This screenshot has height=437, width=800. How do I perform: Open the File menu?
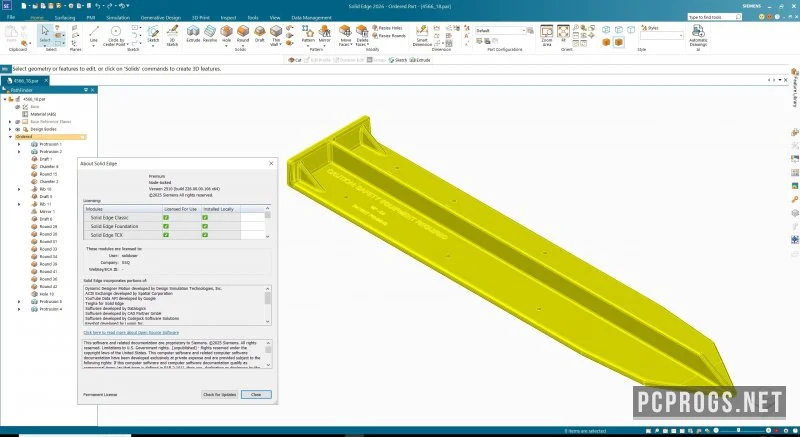[11, 17]
